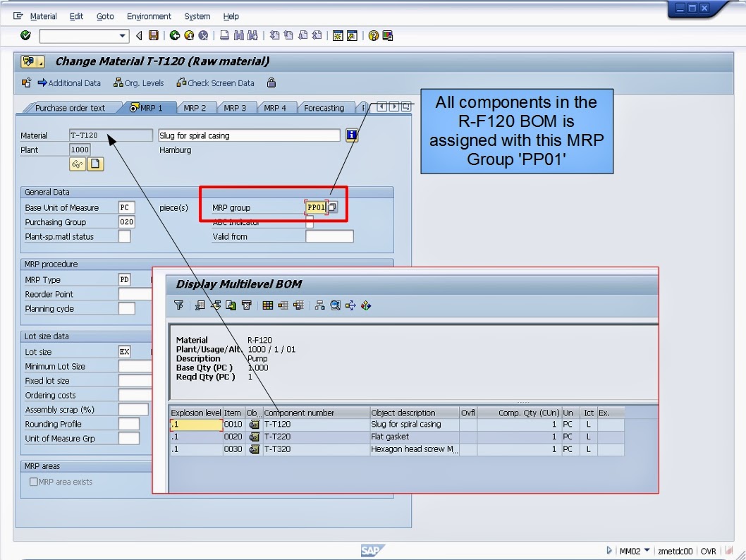Expand the status bar triangle before MM02

click(x=609, y=551)
